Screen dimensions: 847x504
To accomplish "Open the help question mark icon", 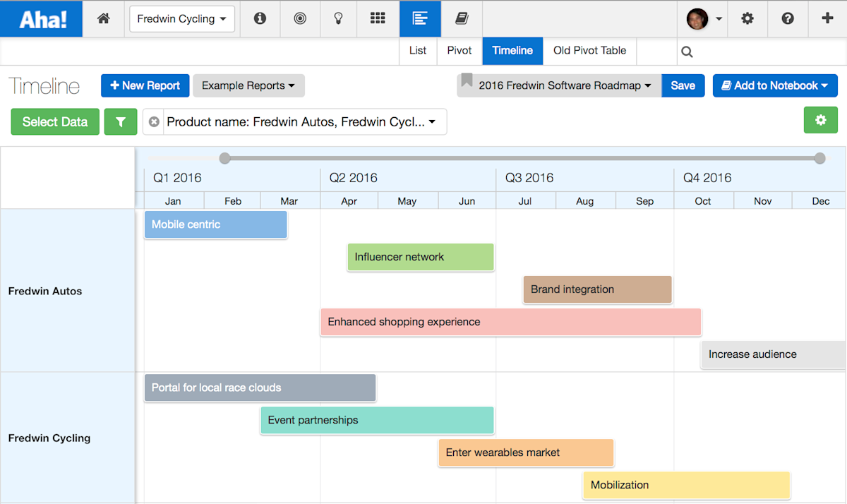I will [x=788, y=19].
